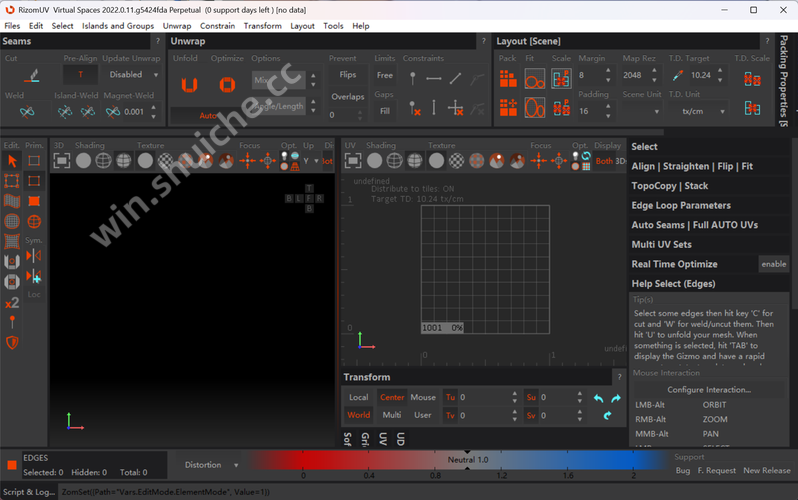The height and width of the screenshot is (500, 798).
Task: Click the symmetry mirror icon under Sym.
Action: coord(34,255)
